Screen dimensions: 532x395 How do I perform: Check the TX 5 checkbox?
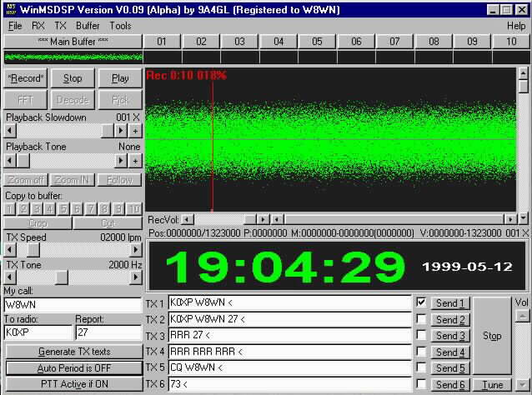tap(421, 367)
